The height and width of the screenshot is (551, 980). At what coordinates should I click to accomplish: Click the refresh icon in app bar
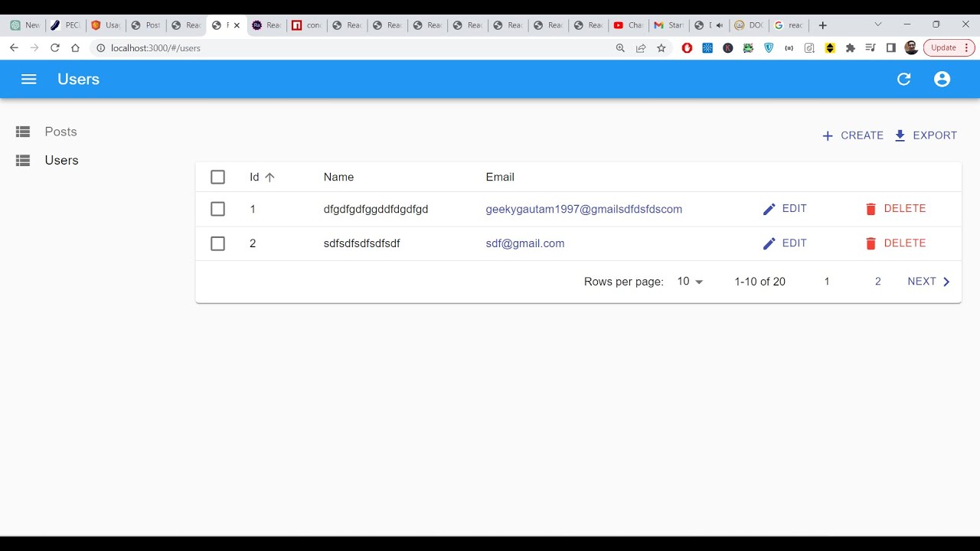903,80
